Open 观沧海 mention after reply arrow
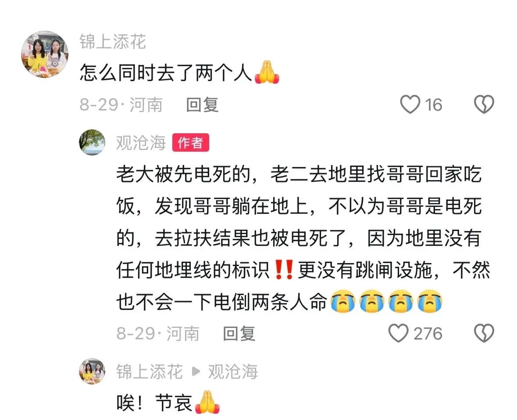The width and height of the screenshot is (517, 420). tap(233, 371)
